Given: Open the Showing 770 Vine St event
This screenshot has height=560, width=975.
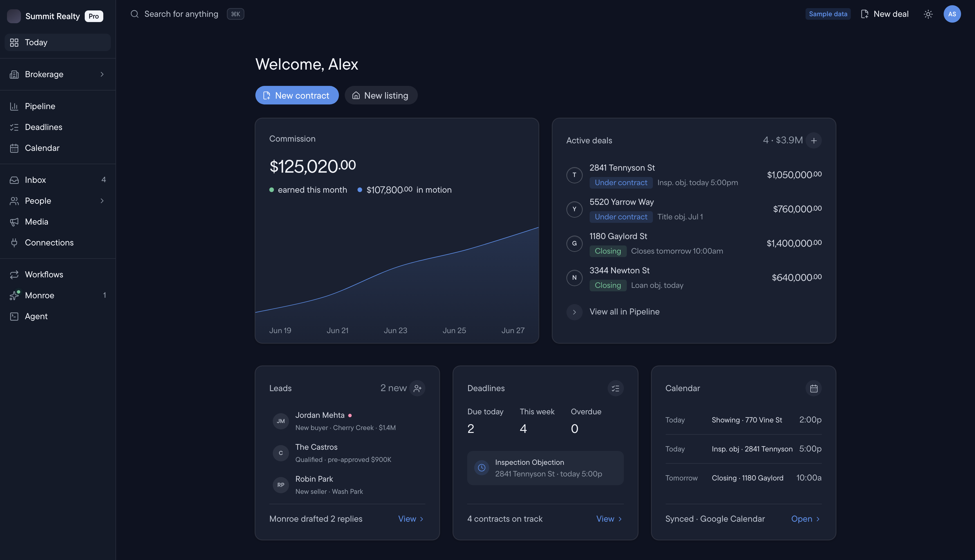Looking at the screenshot, I should [743, 420].
